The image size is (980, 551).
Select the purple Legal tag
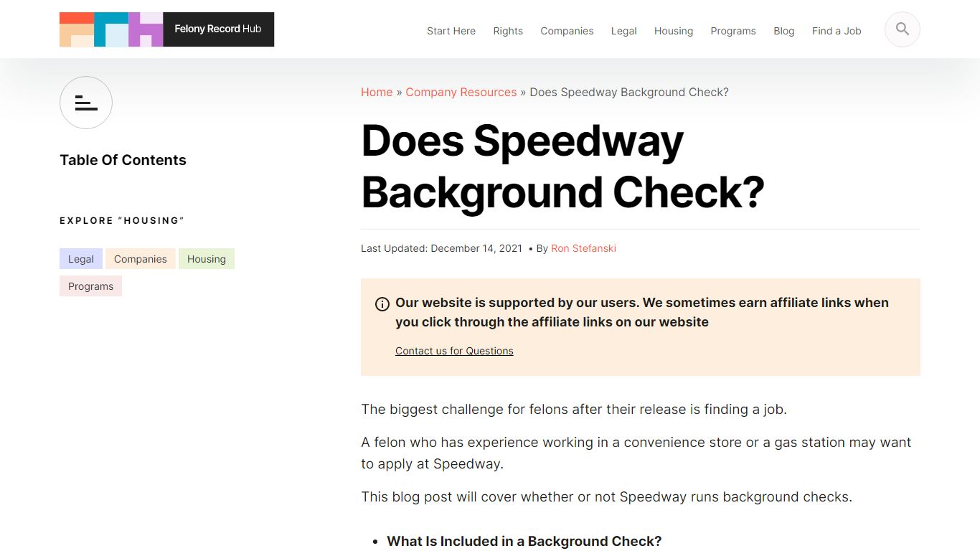pos(80,259)
